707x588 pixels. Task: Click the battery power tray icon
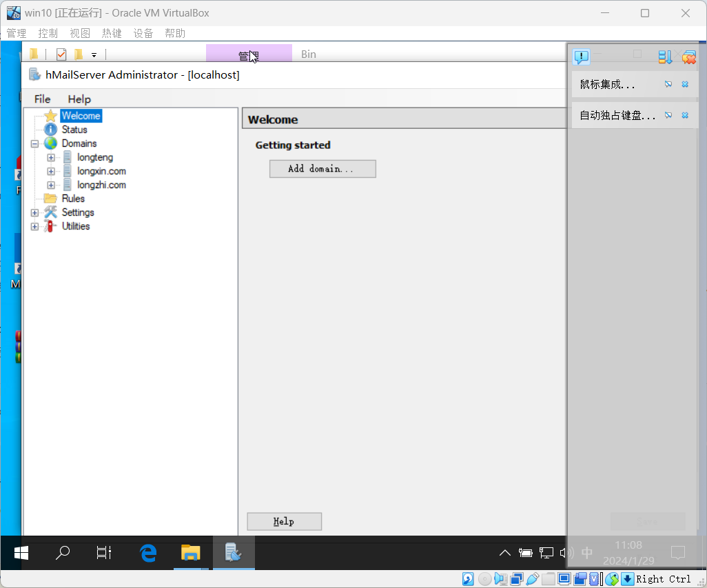(x=525, y=553)
